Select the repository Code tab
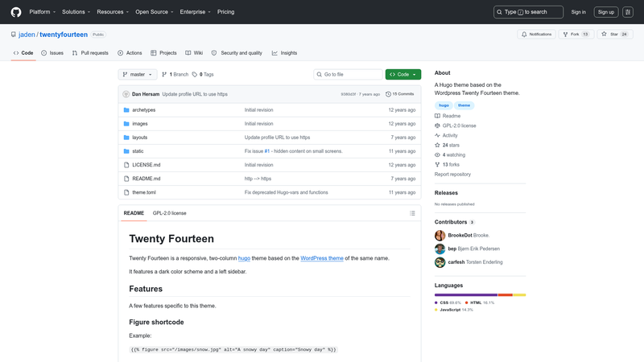Screen dimensions: 644x362 (23, 53)
